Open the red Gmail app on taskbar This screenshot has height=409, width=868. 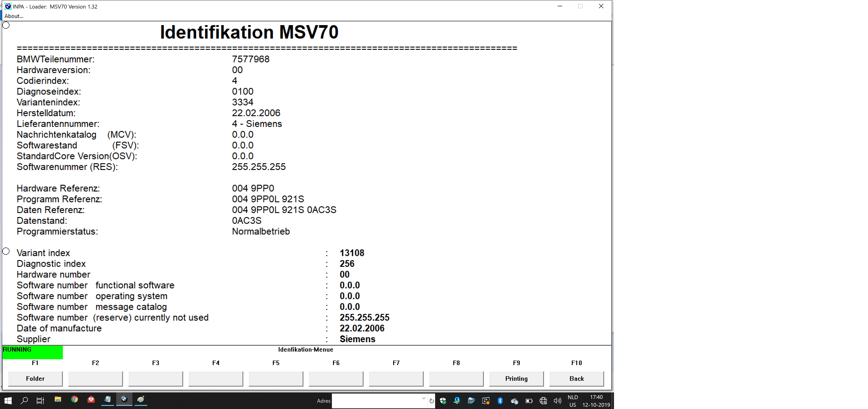[91, 400]
